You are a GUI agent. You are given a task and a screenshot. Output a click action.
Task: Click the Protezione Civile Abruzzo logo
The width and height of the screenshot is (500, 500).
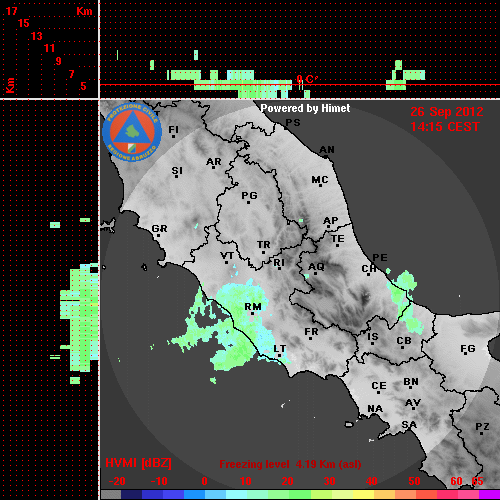point(132,133)
